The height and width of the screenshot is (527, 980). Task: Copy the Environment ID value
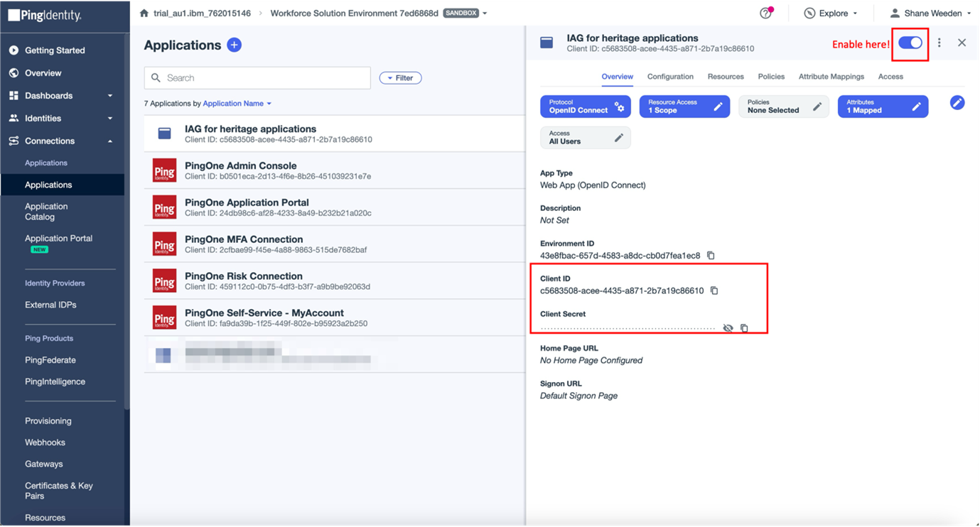click(x=711, y=256)
